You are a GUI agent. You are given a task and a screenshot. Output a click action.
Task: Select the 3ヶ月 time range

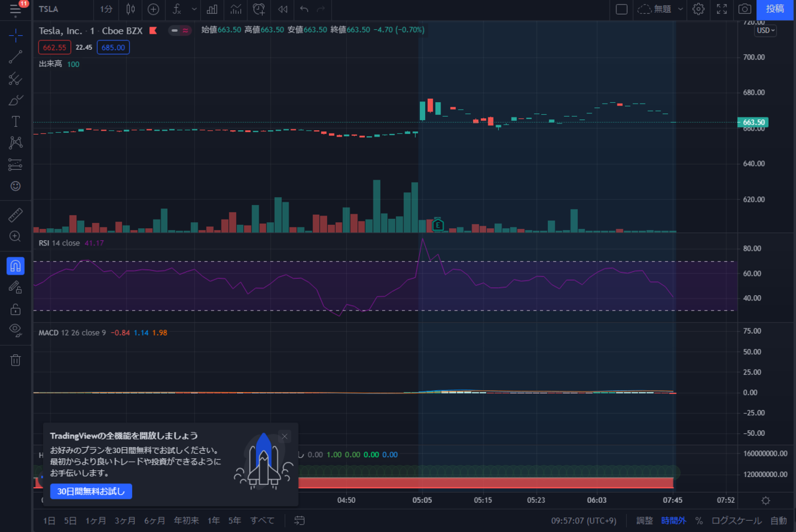click(x=125, y=521)
